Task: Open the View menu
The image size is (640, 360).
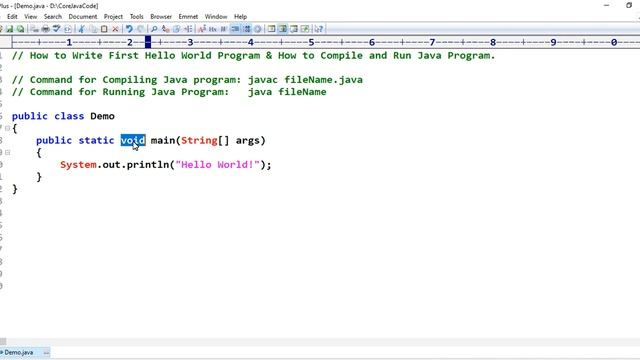Action: pyautogui.click(x=31, y=17)
